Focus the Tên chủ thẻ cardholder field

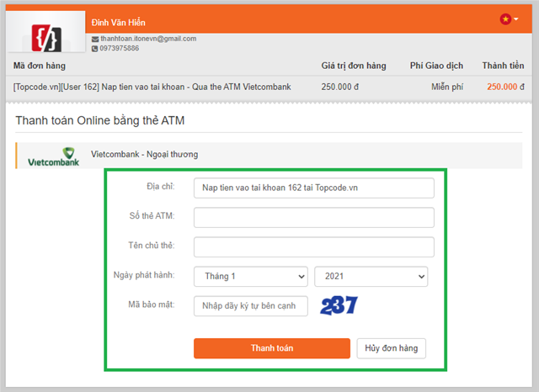[314, 246]
